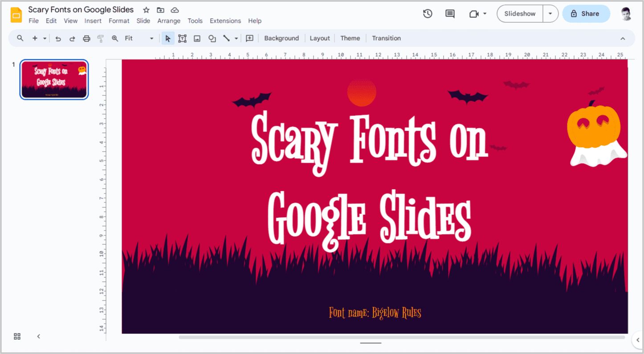Expand the new slide layout dropdown
Viewport: 644px width, 354px height.
coord(45,38)
